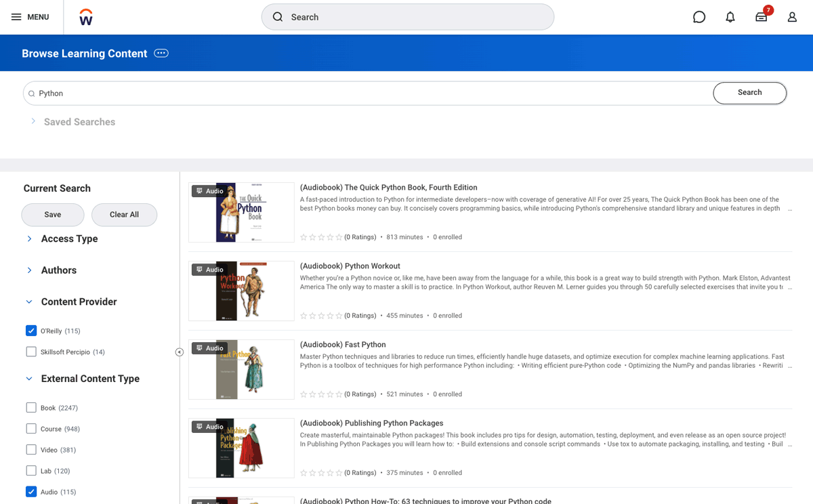Check the Book content type

pyautogui.click(x=31, y=408)
